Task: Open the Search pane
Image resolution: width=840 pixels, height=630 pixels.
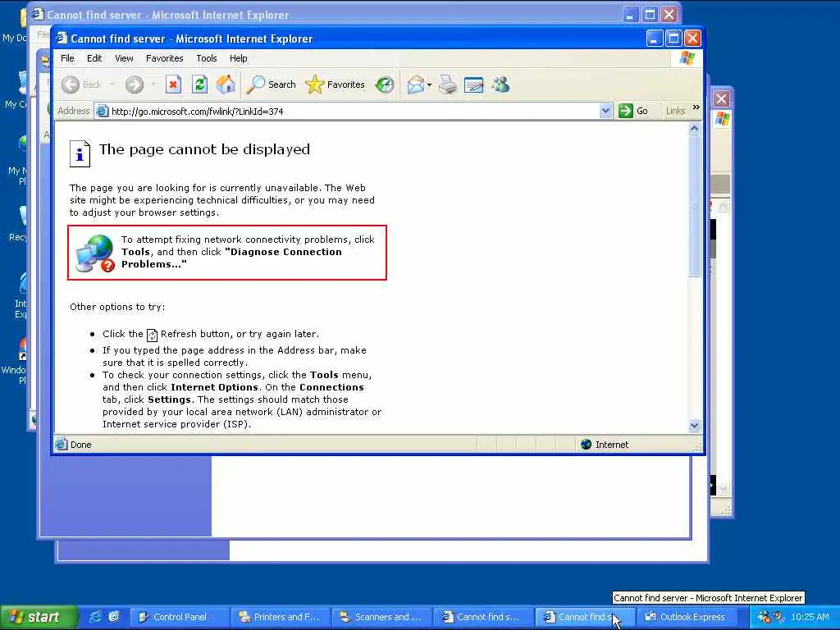Action: point(271,84)
